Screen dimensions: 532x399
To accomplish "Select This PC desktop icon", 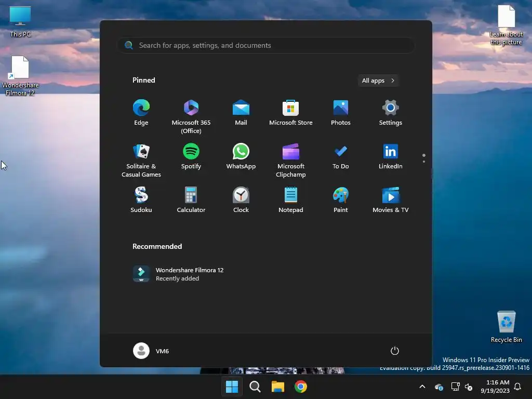I will pyautogui.click(x=20, y=21).
